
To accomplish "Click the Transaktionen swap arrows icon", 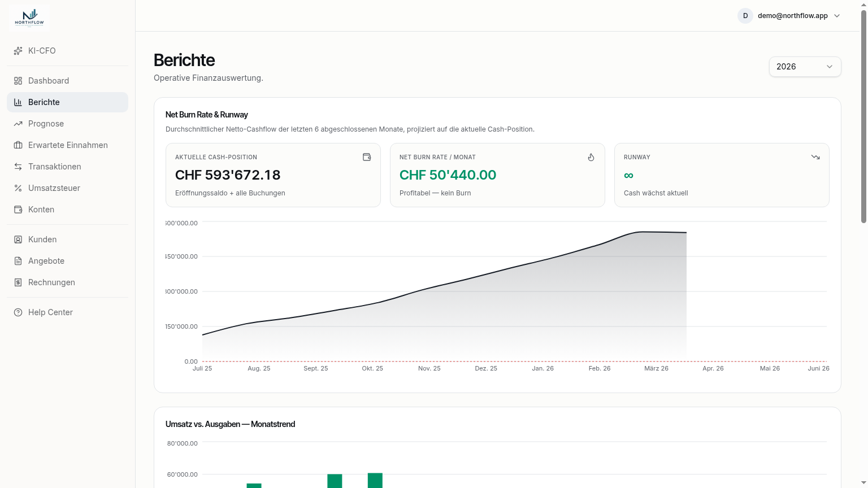I will (x=18, y=167).
